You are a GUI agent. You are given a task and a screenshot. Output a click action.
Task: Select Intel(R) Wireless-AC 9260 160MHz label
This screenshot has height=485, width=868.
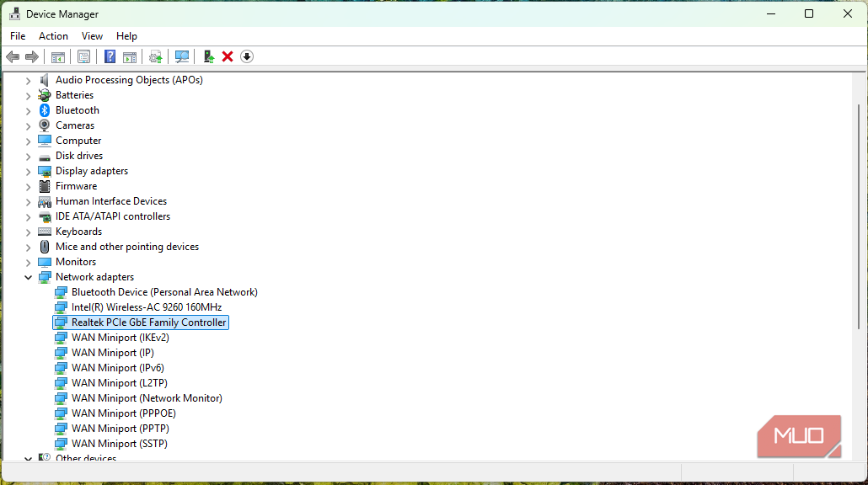pyautogui.click(x=147, y=307)
